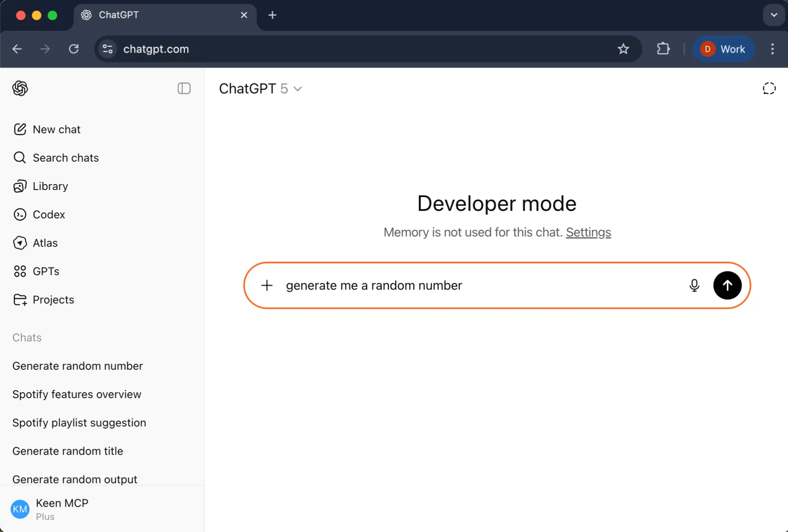Click the Settings link under Developer mode
The image size is (788, 532).
coord(588,232)
